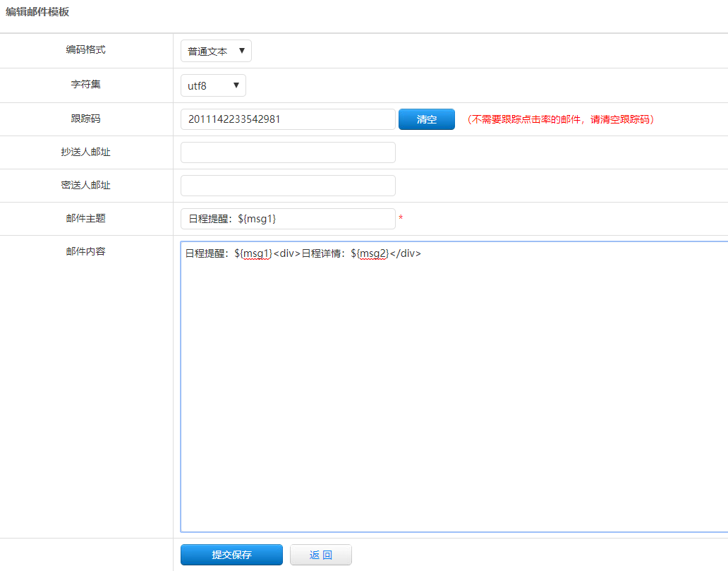Image resolution: width=728 pixels, height=571 pixels.
Task: Click the 字符集 label
Action: click(x=86, y=84)
